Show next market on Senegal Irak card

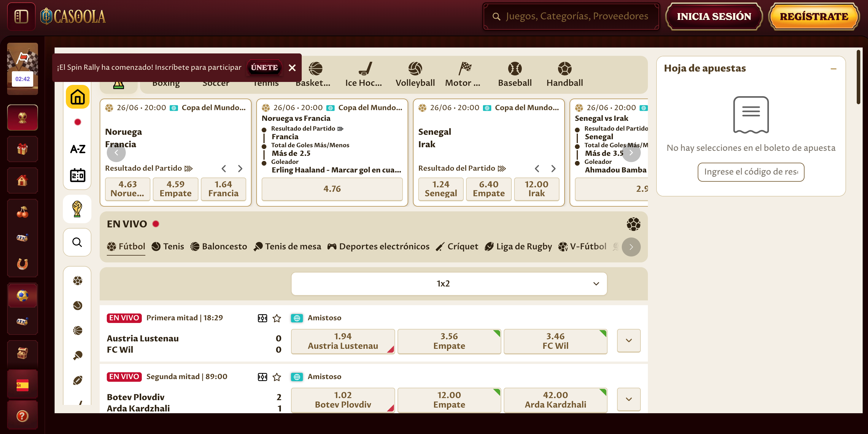click(553, 168)
